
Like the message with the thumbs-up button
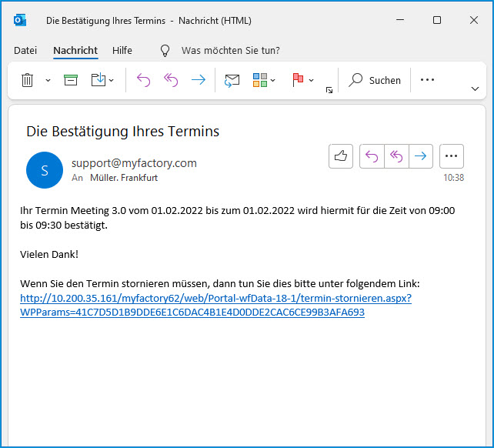[341, 156]
